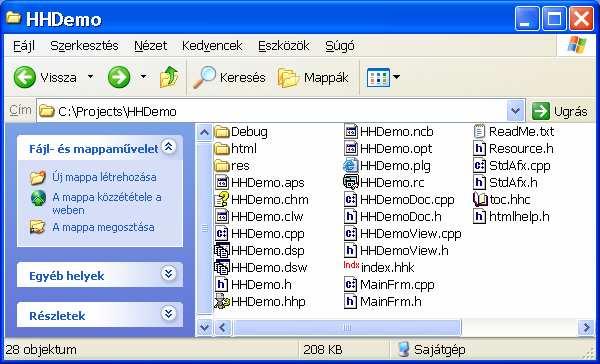Click the C:\Projects\HHDemo address field
The image size is (600, 364).
click(272, 111)
